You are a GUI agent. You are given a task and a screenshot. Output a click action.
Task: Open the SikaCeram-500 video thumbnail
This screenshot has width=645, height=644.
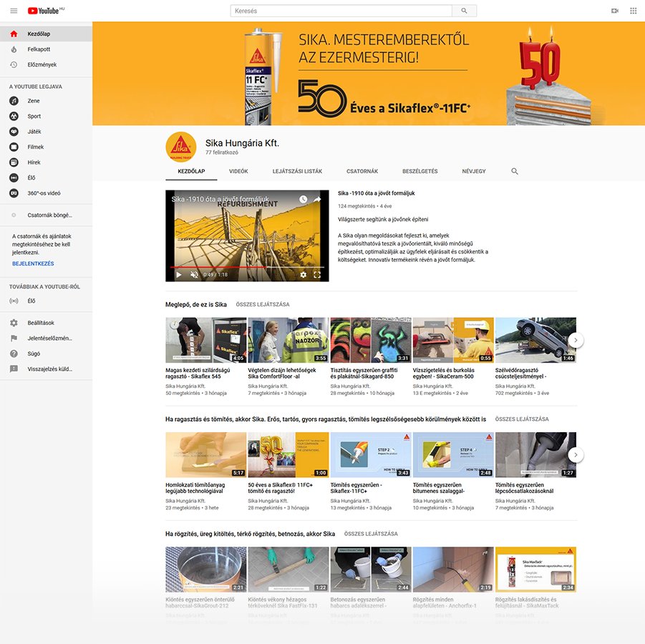453,340
